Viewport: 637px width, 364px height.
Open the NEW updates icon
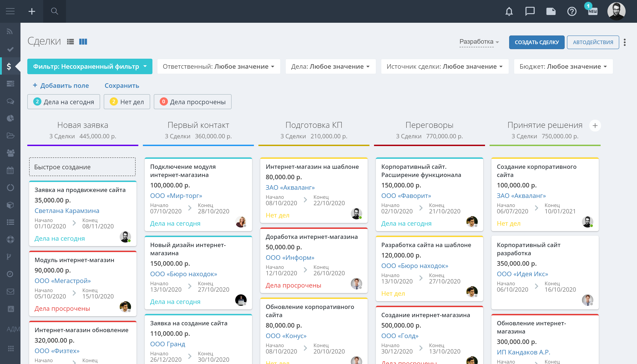(592, 11)
